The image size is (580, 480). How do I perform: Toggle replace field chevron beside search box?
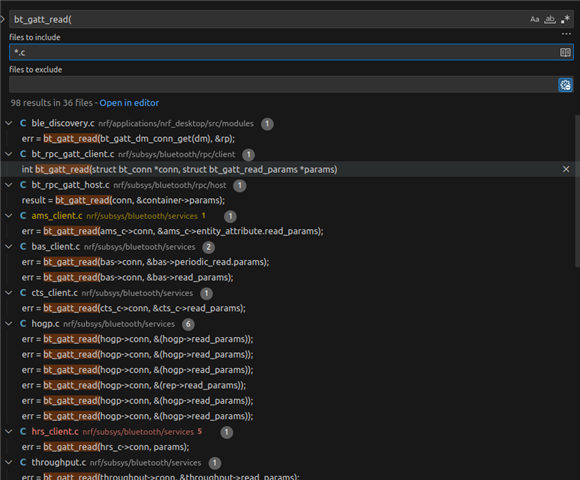[x=3, y=19]
